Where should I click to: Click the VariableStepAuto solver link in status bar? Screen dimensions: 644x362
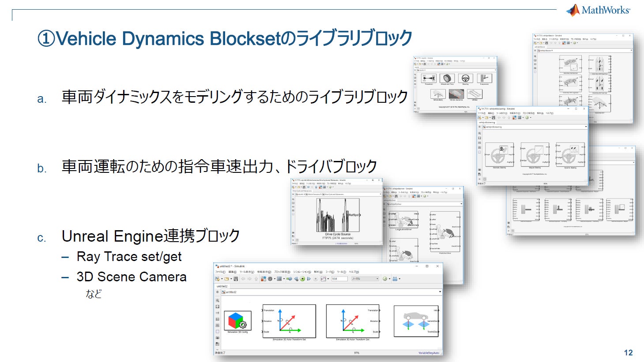tap(429, 353)
